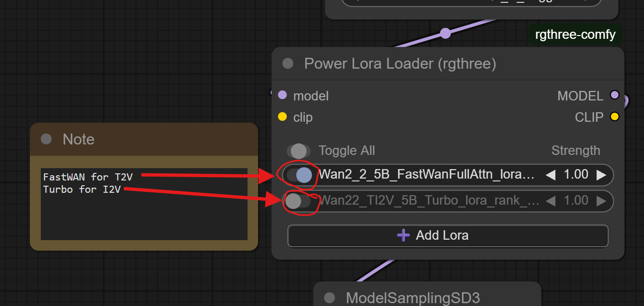Click the model input connector dot
Screen dimensions: 644x306
(x=283, y=95)
